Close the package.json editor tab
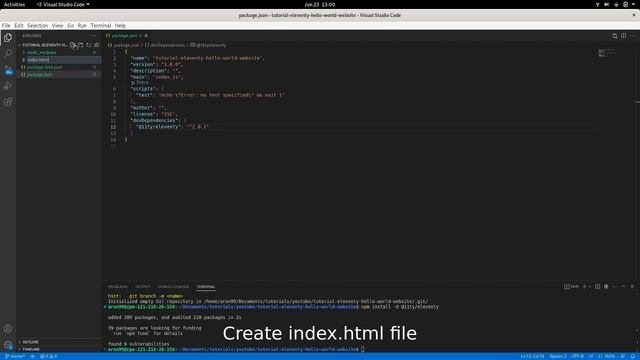The image size is (640, 360). pyautogui.click(x=146, y=36)
